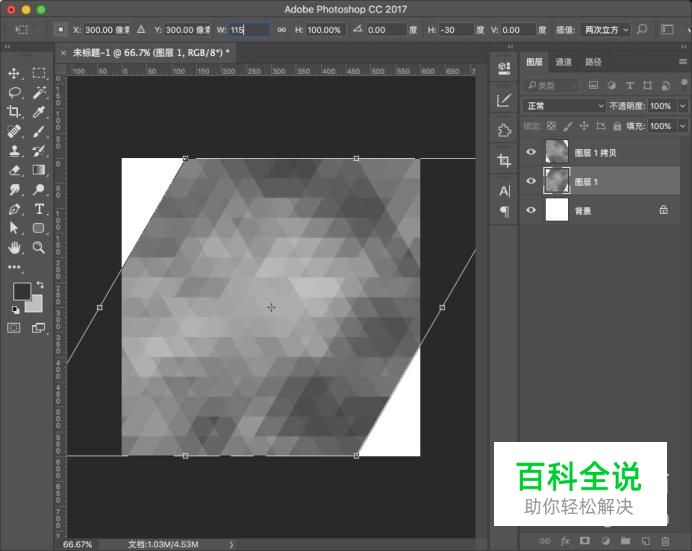The width and height of the screenshot is (692, 551).
Task: Toggle link between width and height
Action: coord(282,30)
